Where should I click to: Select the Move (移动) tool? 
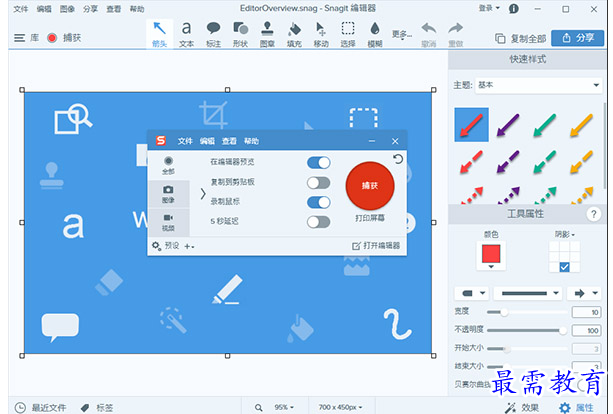(321, 34)
